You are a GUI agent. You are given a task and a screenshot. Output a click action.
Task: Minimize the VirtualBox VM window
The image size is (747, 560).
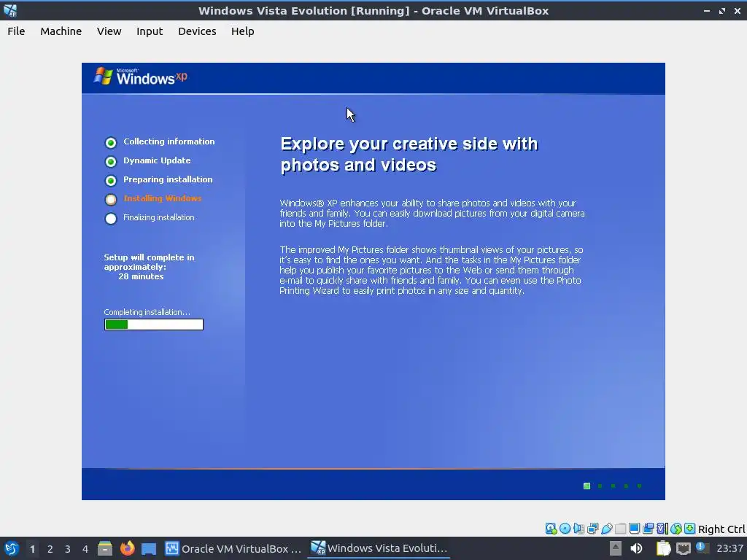click(706, 10)
